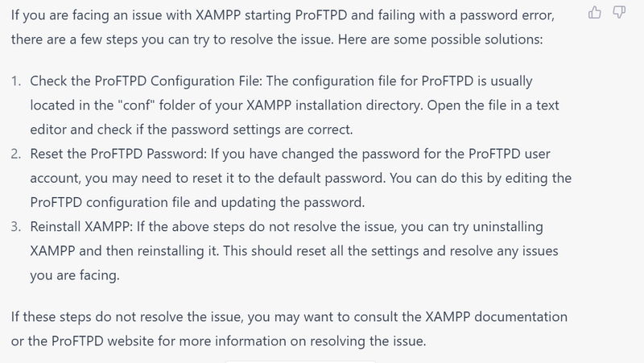644x363 pixels.
Task: Click the partially visible button at bottom edge
Action: (300, 361)
